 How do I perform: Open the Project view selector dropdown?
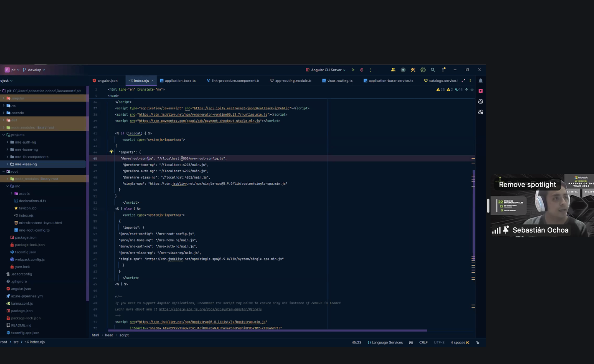pos(6,81)
